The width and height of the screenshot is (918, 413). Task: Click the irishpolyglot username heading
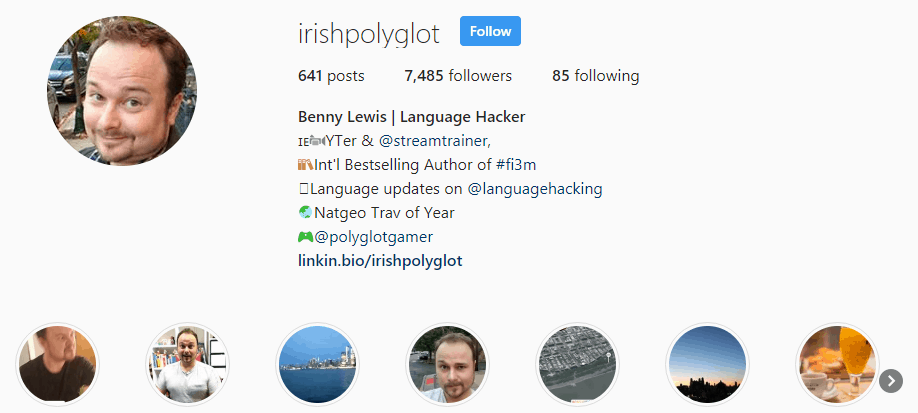tap(369, 34)
